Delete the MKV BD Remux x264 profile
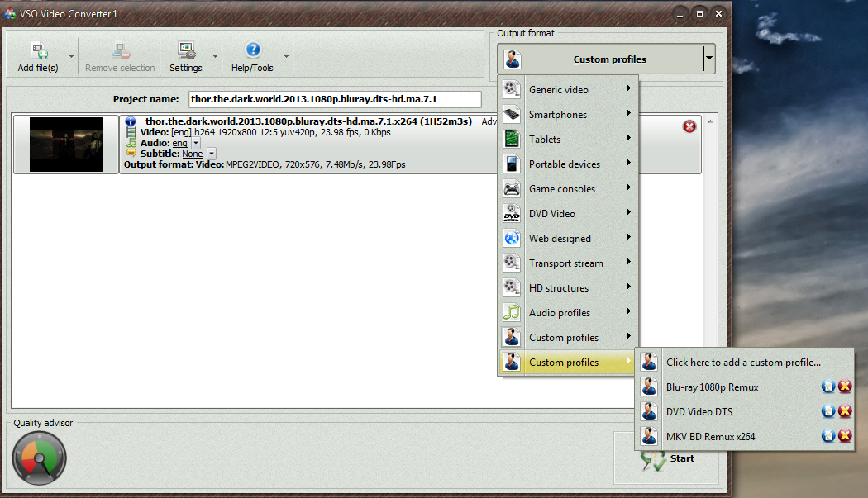The width and height of the screenshot is (868, 498). (845, 436)
